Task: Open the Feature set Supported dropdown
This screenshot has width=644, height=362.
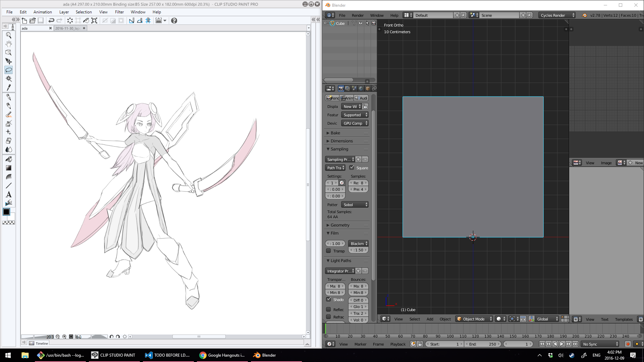Action: point(355,115)
